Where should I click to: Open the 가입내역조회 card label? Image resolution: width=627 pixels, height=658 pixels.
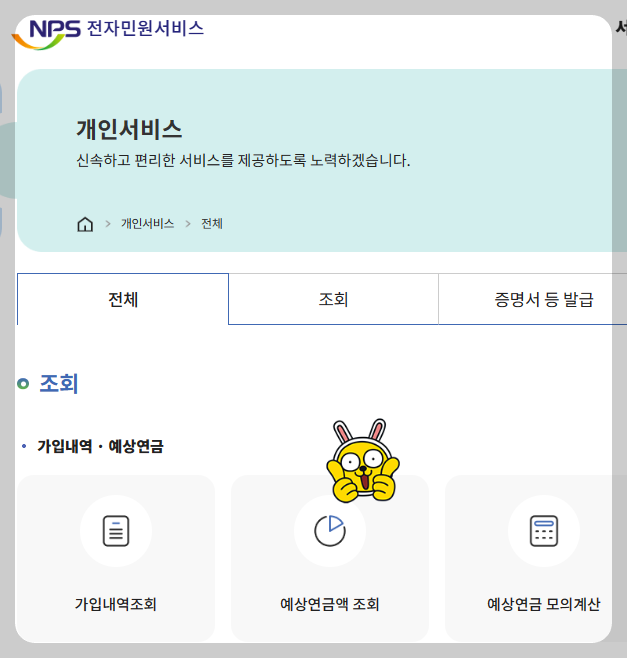tap(116, 604)
